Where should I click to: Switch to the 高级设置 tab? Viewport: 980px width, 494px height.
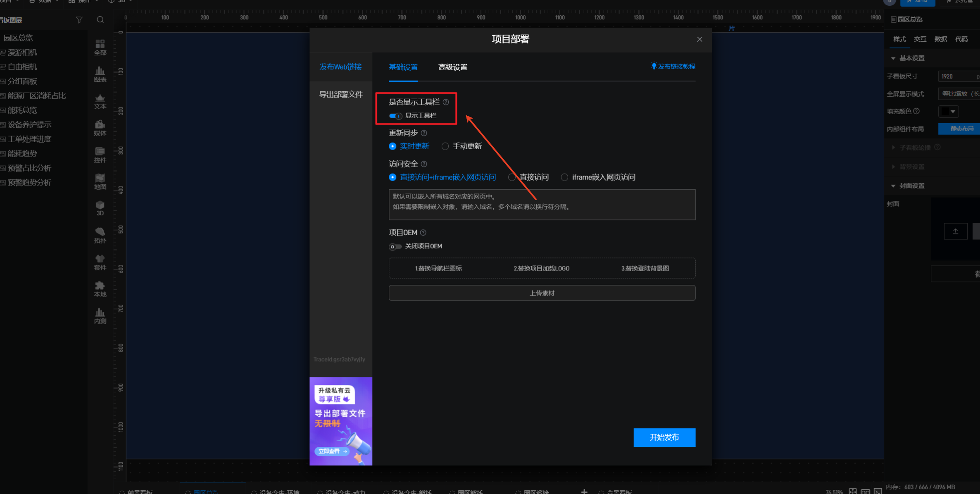452,67
